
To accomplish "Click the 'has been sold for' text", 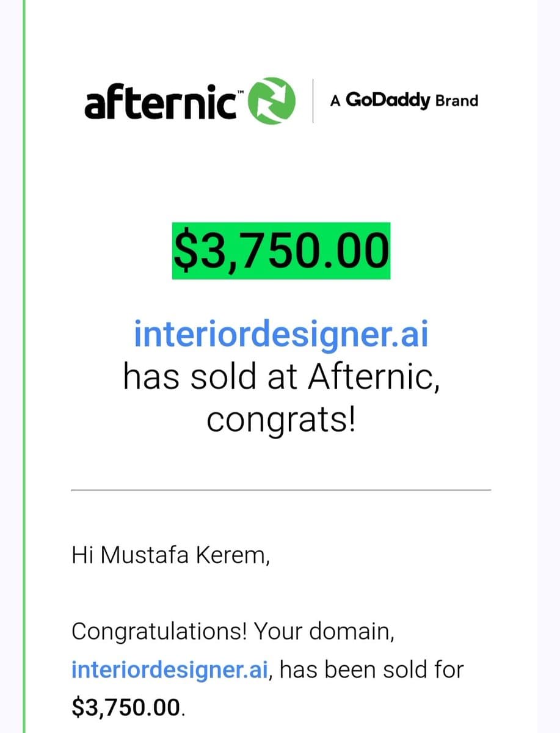I will click(x=371, y=669).
